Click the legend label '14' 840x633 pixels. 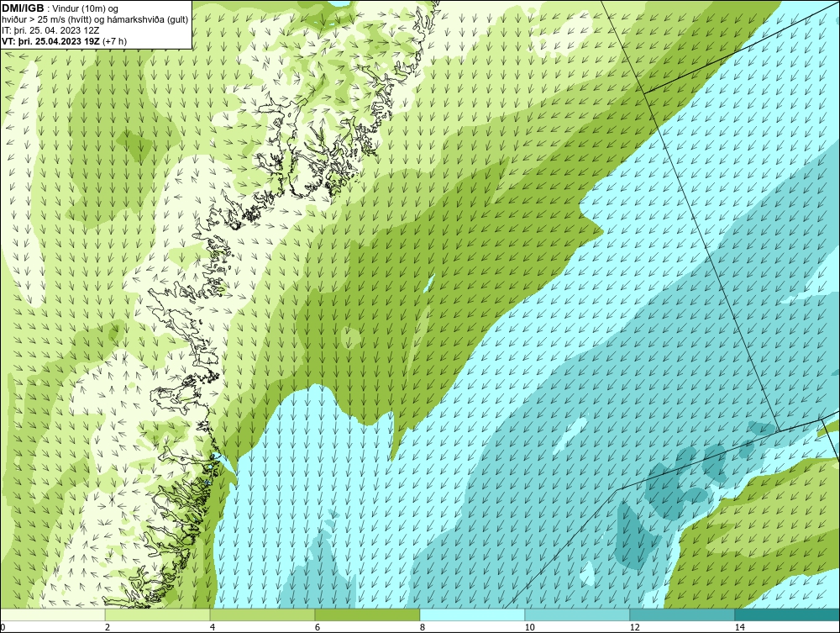(740, 627)
